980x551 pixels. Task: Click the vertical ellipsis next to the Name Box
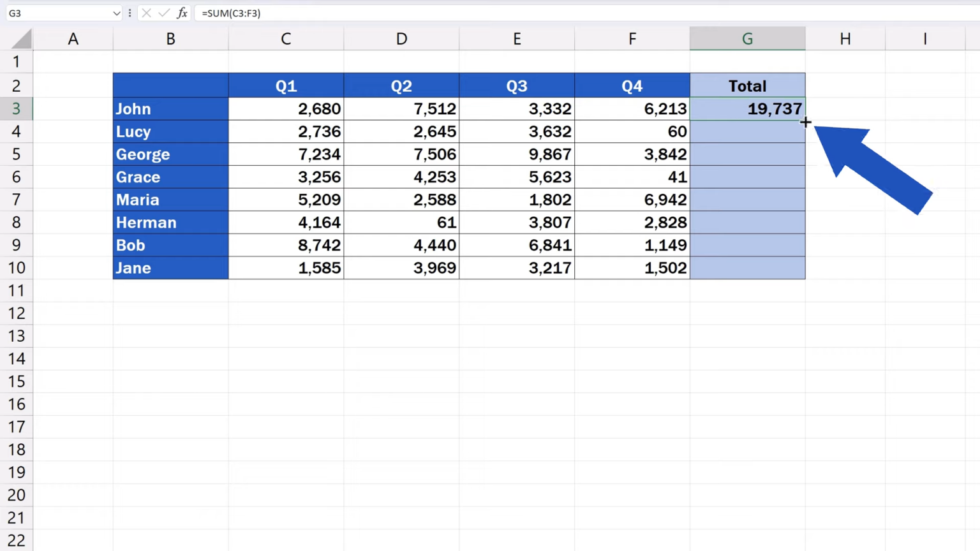pyautogui.click(x=130, y=13)
